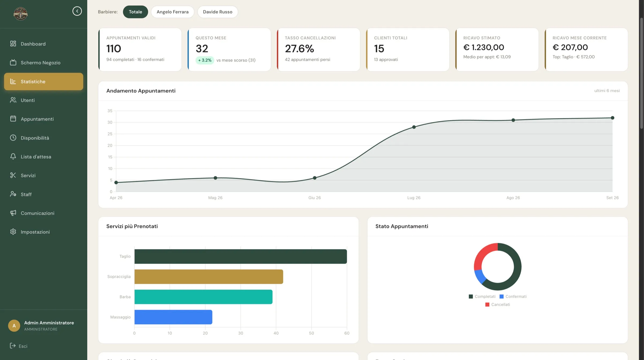Filter statistics by Angelo Ferrara
Viewport: 644px width, 360px height.
point(173,12)
